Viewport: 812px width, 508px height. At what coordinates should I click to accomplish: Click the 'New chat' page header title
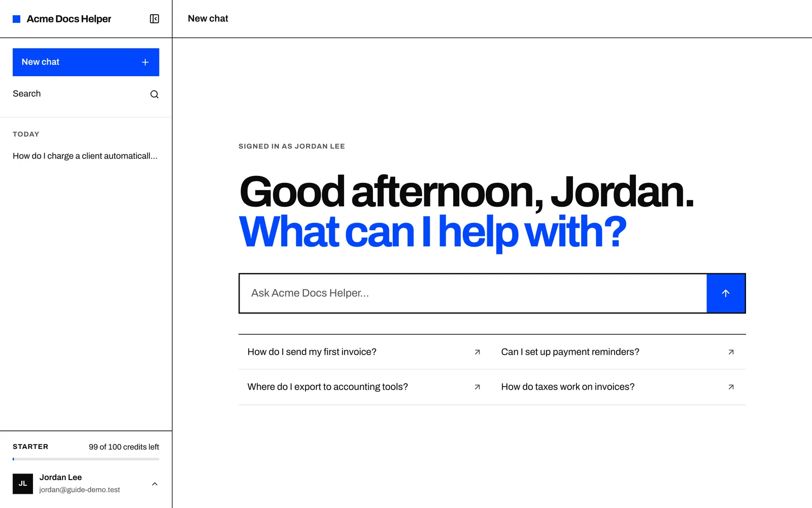click(208, 19)
